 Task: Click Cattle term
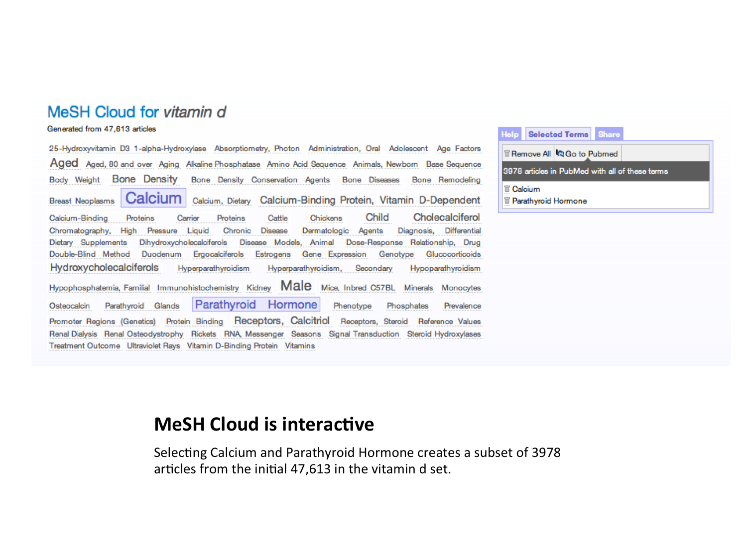point(277,218)
